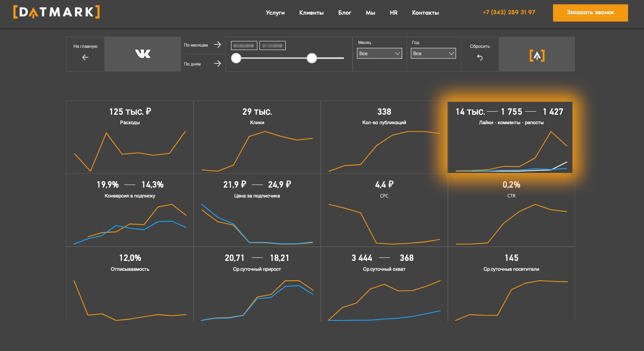Screen dimensions: 644x351
Task: Click the orange bracket logo tile
Action: click(537, 54)
